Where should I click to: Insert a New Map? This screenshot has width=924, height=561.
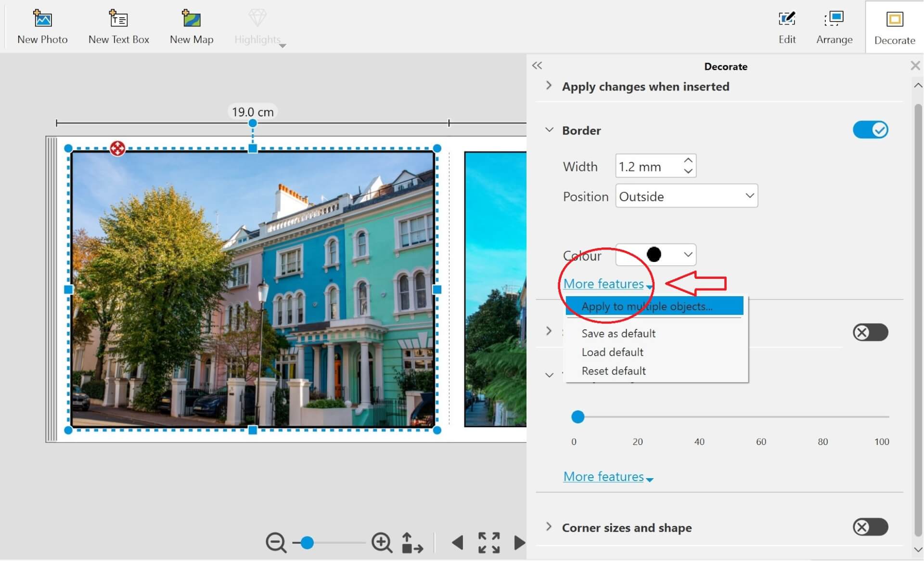pyautogui.click(x=191, y=19)
